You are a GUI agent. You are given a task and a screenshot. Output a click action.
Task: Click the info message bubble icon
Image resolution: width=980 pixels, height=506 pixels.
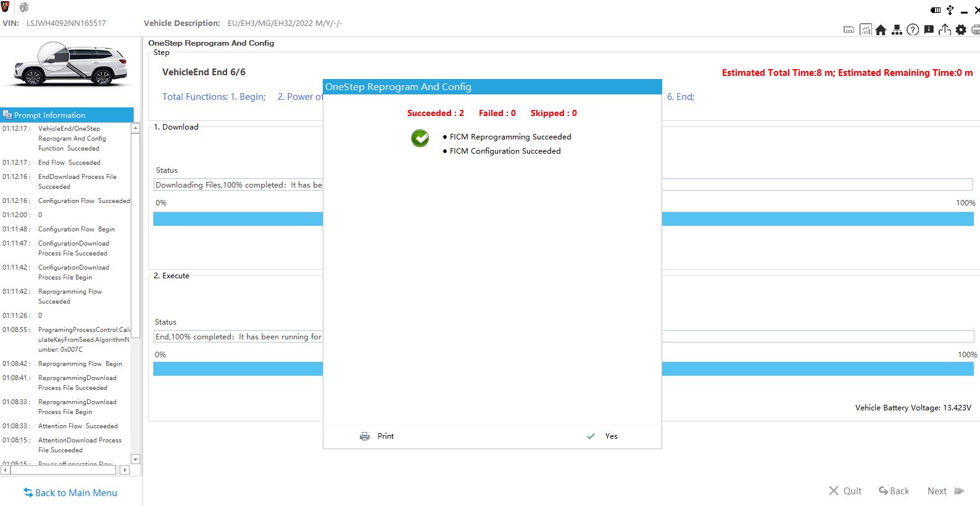(929, 30)
